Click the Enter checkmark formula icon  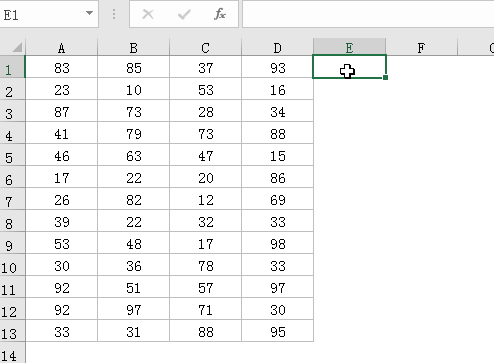tap(184, 14)
